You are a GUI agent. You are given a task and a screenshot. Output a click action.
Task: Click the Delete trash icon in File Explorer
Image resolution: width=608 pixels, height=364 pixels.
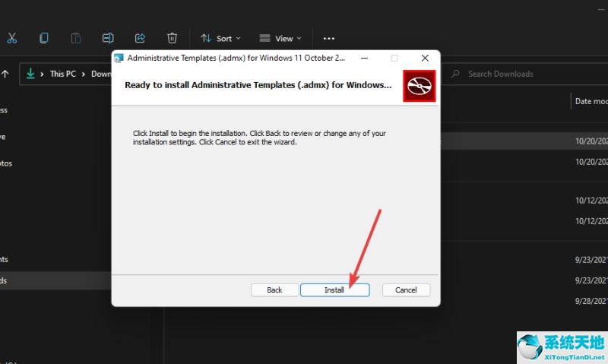(172, 38)
